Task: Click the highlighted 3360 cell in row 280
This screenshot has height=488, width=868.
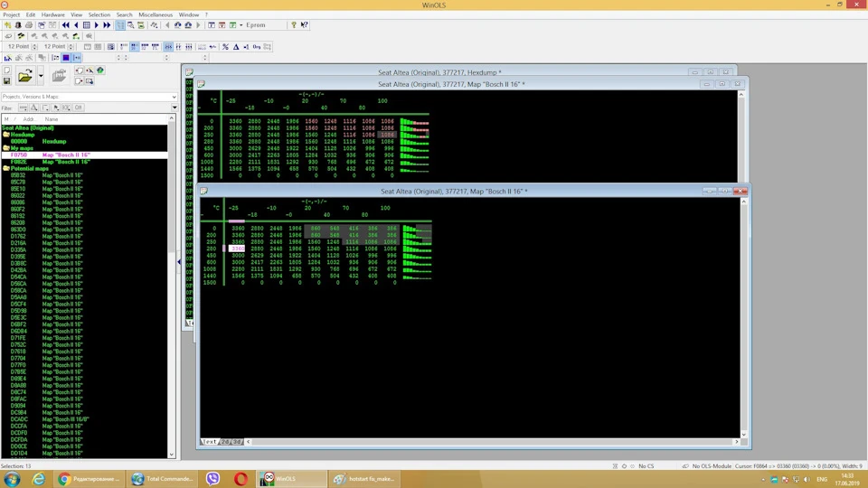Action: coord(237,249)
